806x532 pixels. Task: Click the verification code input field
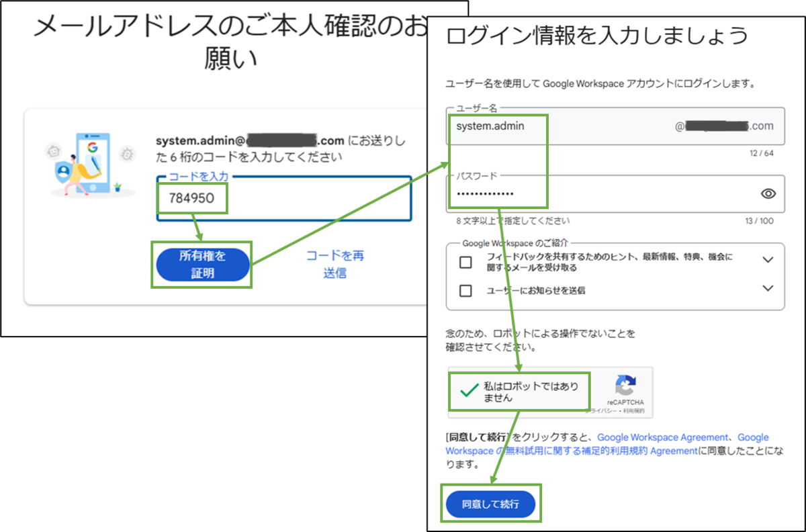click(283, 198)
